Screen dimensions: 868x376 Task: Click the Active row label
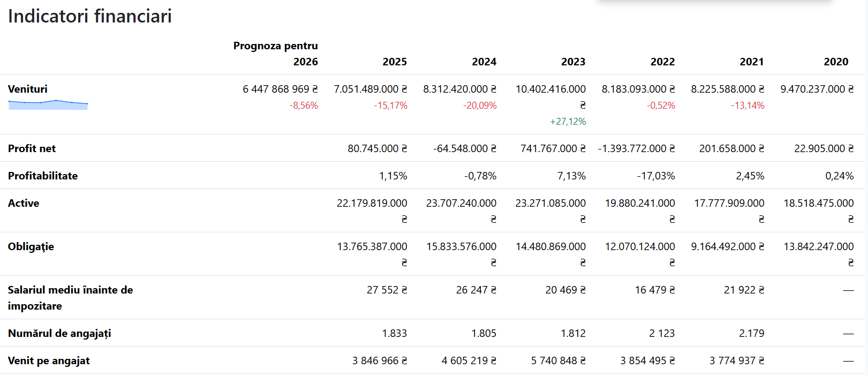click(x=24, y=203)
